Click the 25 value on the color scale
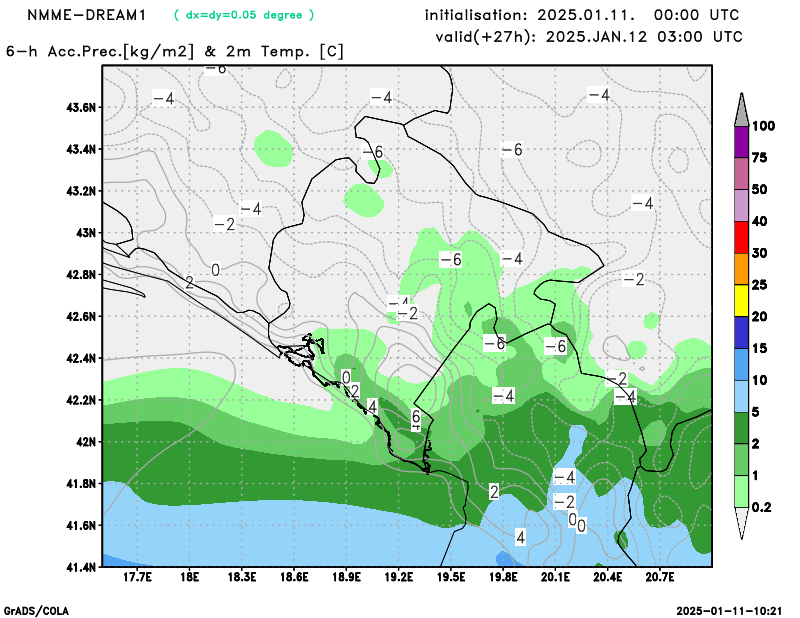 coord(760,285)
